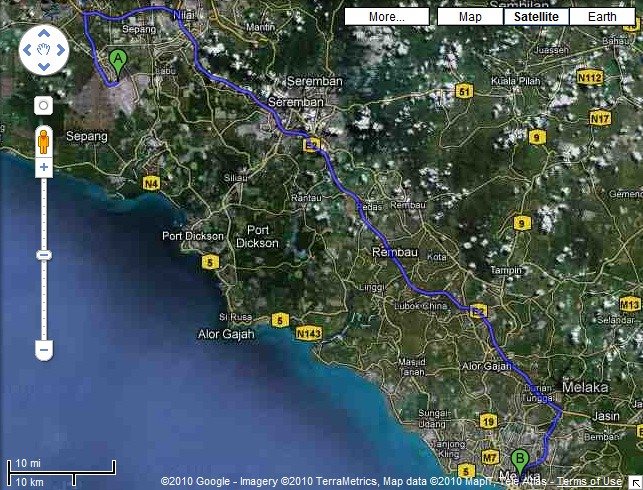The width and height of the screenshot is (643, 490).
Task: Click the Sungai Udang label
Action: (x=432, y=418)
